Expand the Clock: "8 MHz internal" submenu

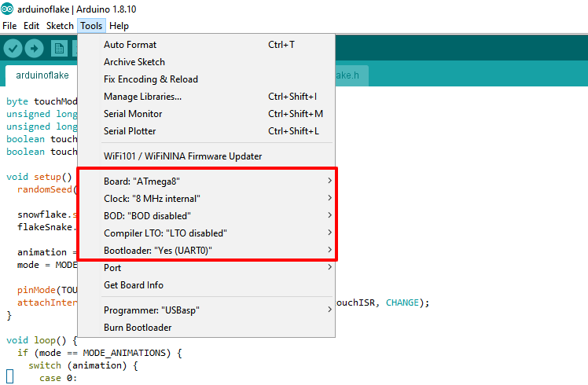coord(206,198)
